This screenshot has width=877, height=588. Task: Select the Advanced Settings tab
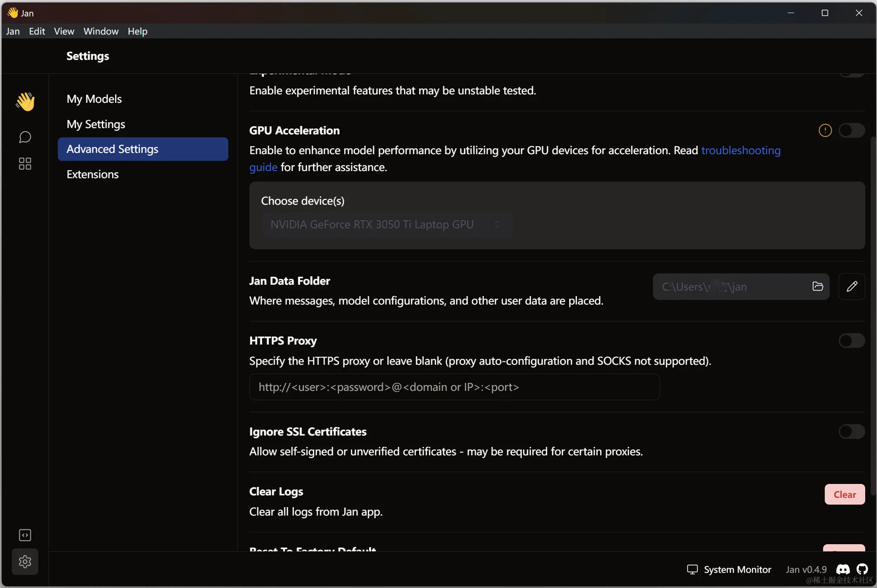143,149
